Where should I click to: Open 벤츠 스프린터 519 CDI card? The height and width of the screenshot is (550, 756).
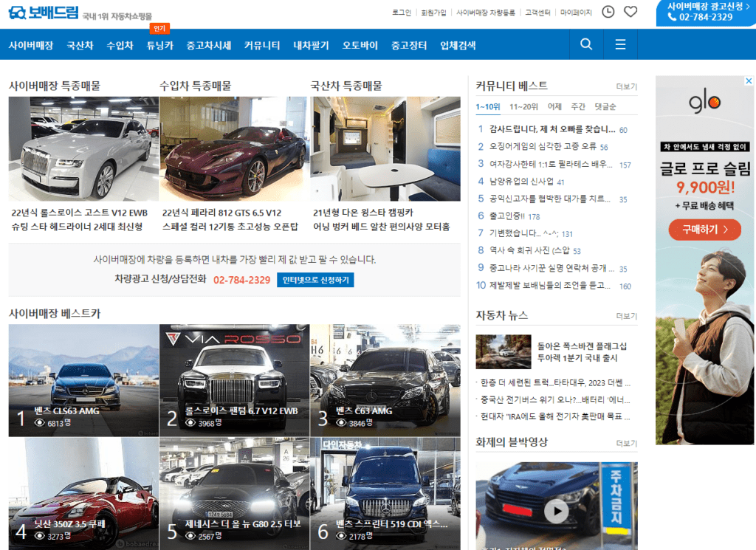(x=385, y=494)
